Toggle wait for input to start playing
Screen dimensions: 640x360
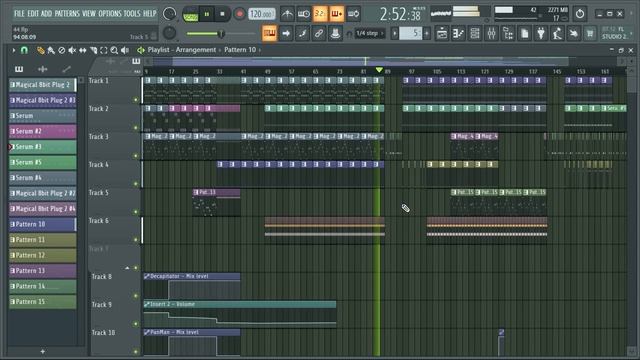point(304,14)
